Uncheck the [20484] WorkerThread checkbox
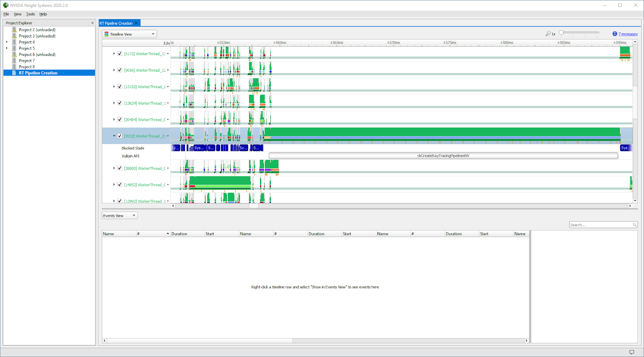Image resolution: width=644 pixels, height=357 pixels. tap(120, 120)
